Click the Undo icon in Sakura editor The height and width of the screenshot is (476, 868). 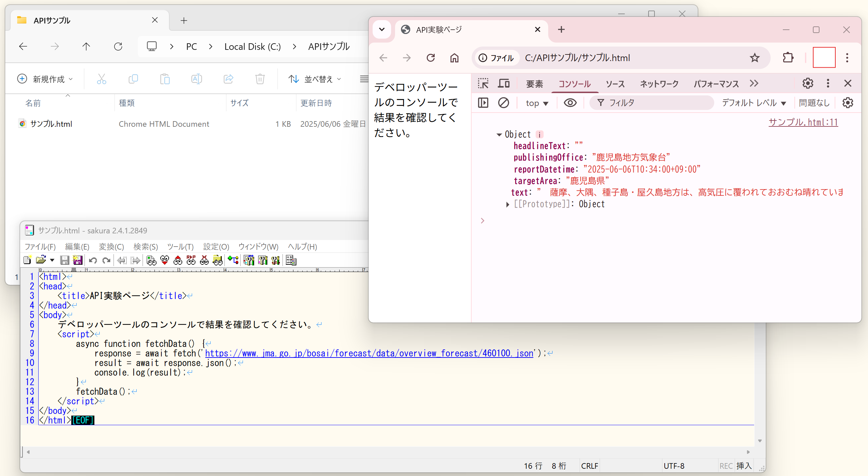point(93,260)
